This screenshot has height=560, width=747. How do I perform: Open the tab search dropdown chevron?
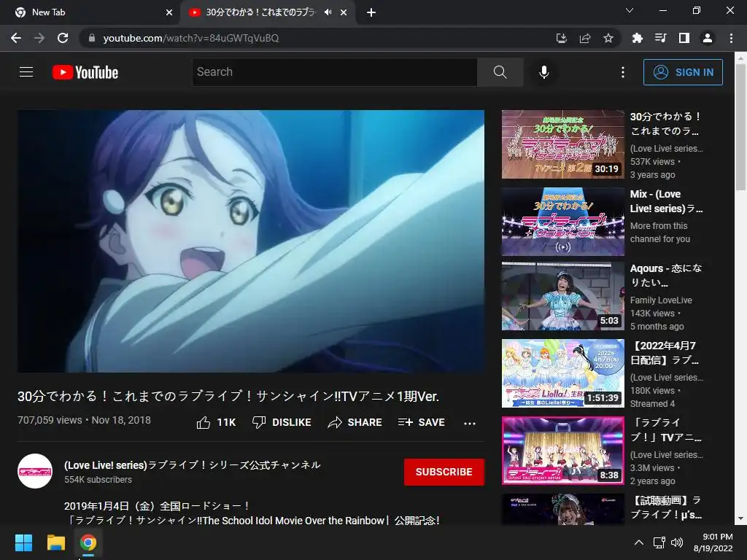point(630,10)
